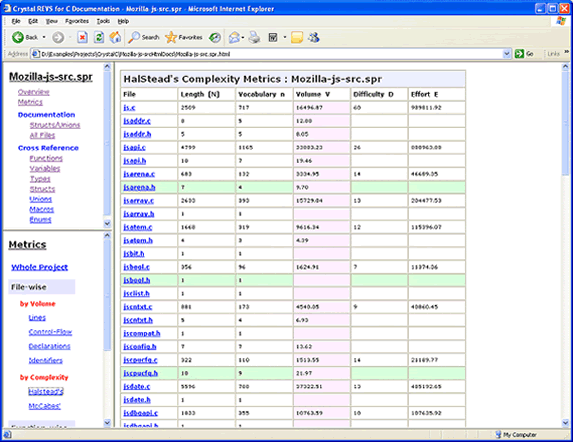Click the Messenger people icon
This screenshot has height=442, width=573.
[x=314, y=37]
